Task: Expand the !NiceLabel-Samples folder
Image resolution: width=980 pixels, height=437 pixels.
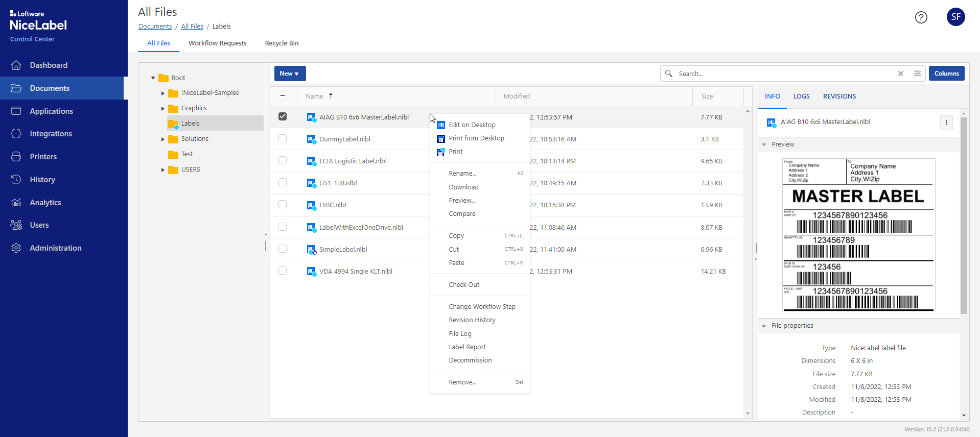Action: point(163,93)
